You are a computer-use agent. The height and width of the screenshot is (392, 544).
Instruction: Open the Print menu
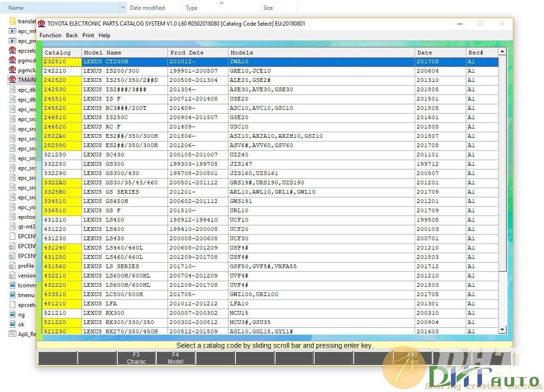tap(88, 35)
